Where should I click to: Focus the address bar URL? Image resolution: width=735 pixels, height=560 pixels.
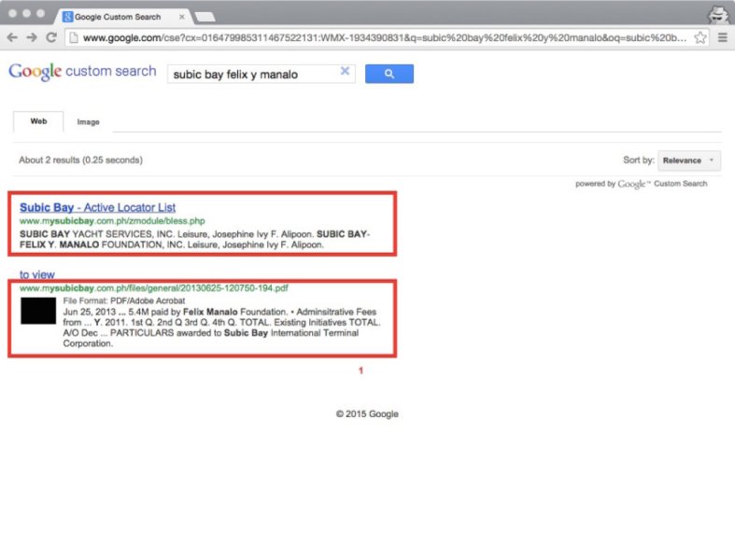tap(385, 37)
